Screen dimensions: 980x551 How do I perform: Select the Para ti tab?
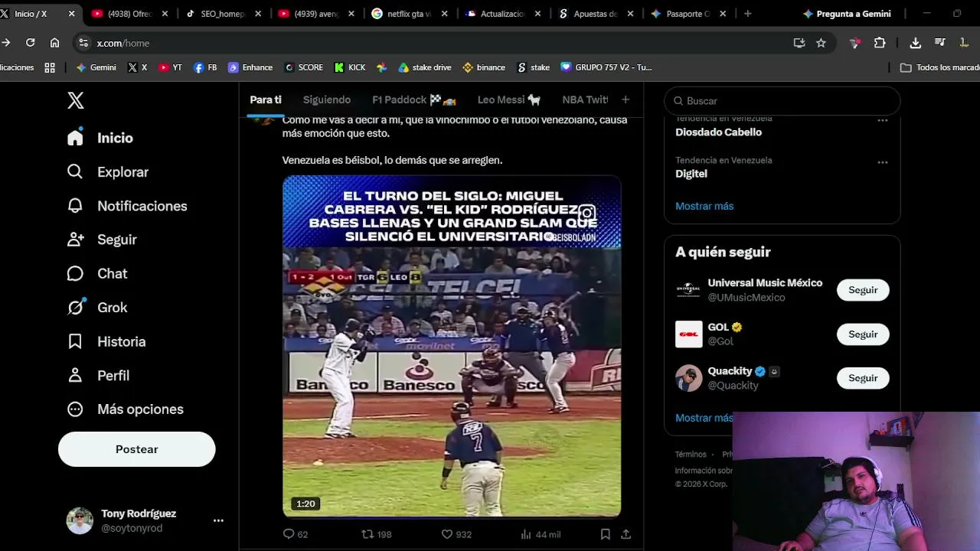[x=266, y=99]
